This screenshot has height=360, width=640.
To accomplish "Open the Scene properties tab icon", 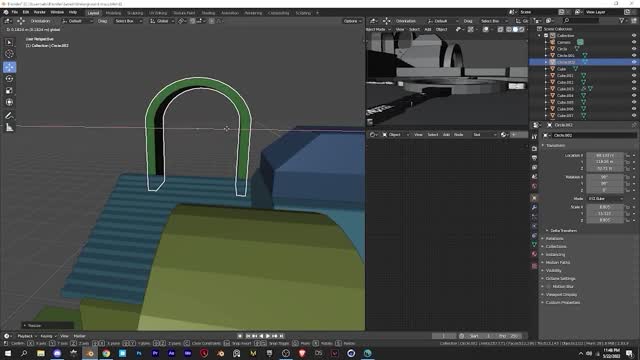I will (534, 177).
